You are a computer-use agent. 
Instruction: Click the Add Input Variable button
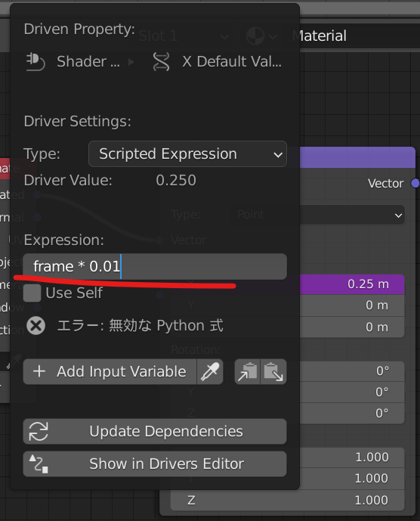coord(110,371)
